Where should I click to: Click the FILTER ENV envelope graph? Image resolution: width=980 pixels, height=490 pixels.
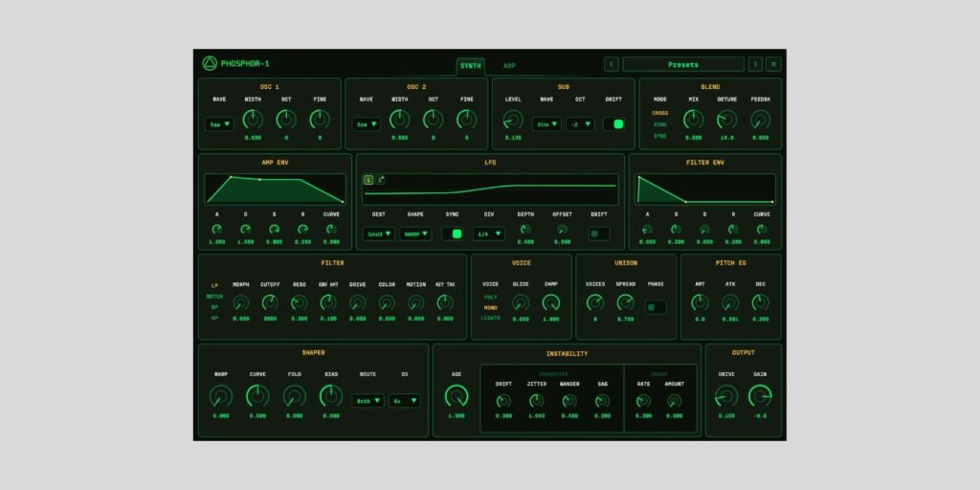(x=705, y=189)
